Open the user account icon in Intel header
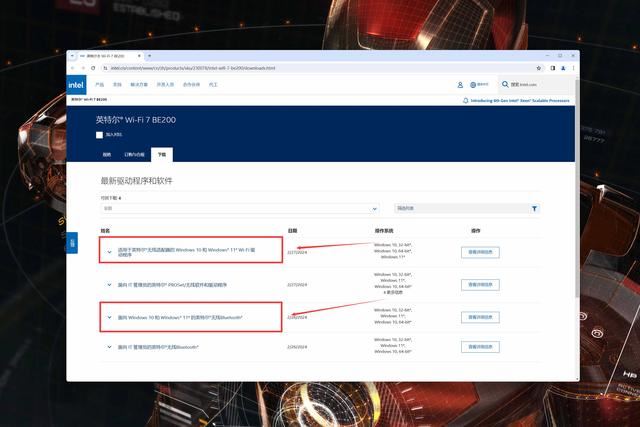Viewport: 640px width, 427px height. pyautogui.click(x=460, y=85)
